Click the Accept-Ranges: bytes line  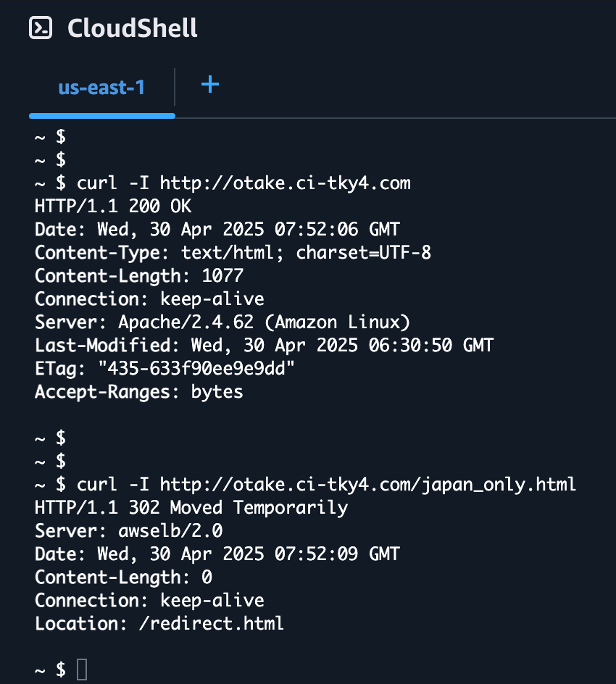[138, 392]
